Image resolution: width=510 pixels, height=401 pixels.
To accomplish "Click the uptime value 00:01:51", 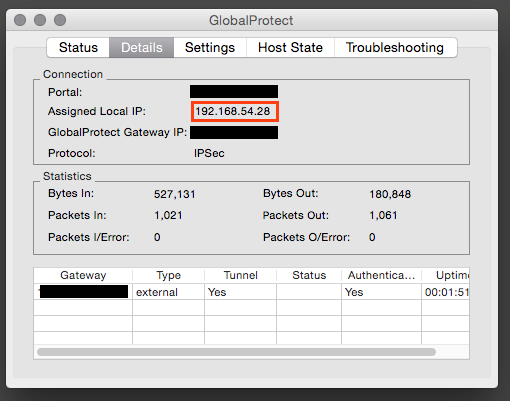I will point(447,292).
